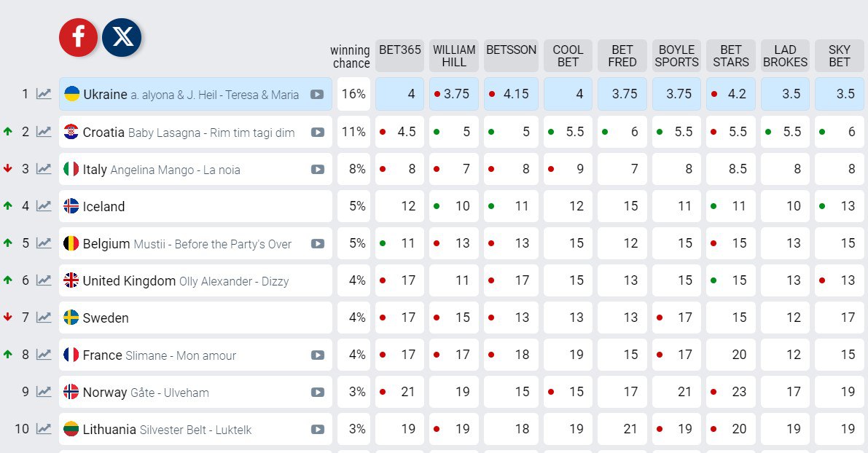Click the SKY BET column header

(x=840, y=55)
